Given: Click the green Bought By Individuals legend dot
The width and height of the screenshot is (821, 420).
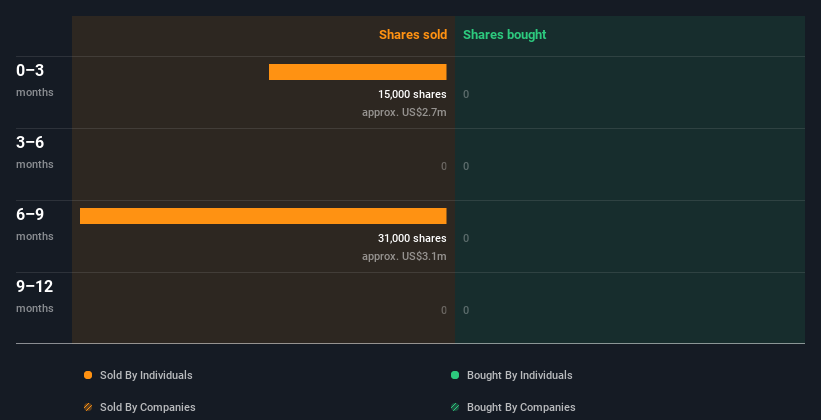Looking at the screenshot, I should coord(455,375).
